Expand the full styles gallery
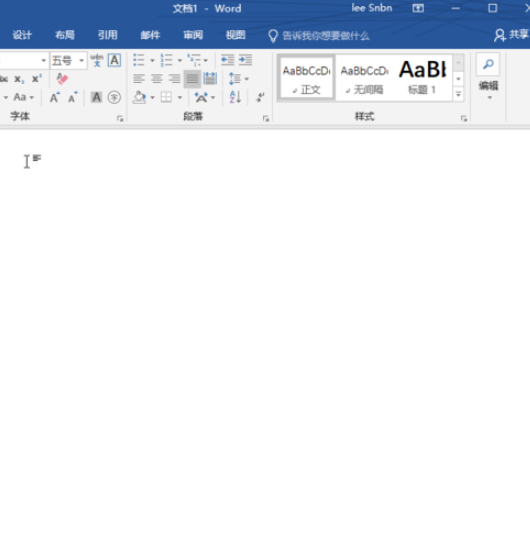530x541 pixels. click(458, 94)
